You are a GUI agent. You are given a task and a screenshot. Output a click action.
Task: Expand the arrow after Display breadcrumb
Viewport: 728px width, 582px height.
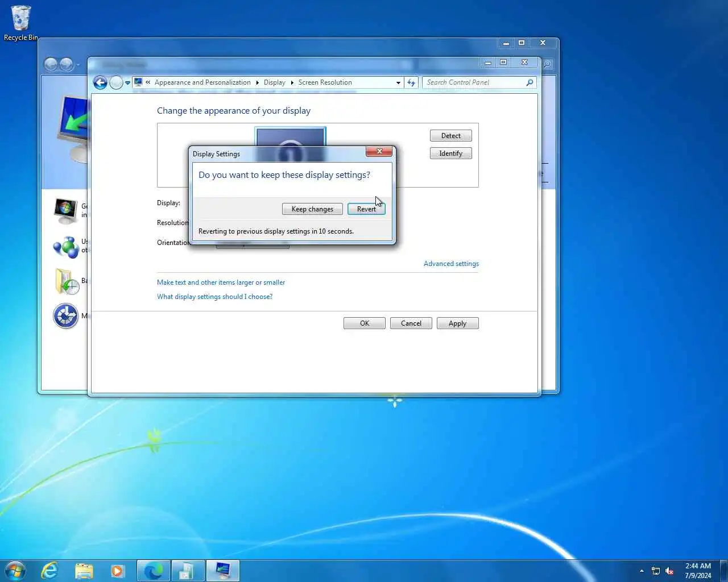coord(292,82)
